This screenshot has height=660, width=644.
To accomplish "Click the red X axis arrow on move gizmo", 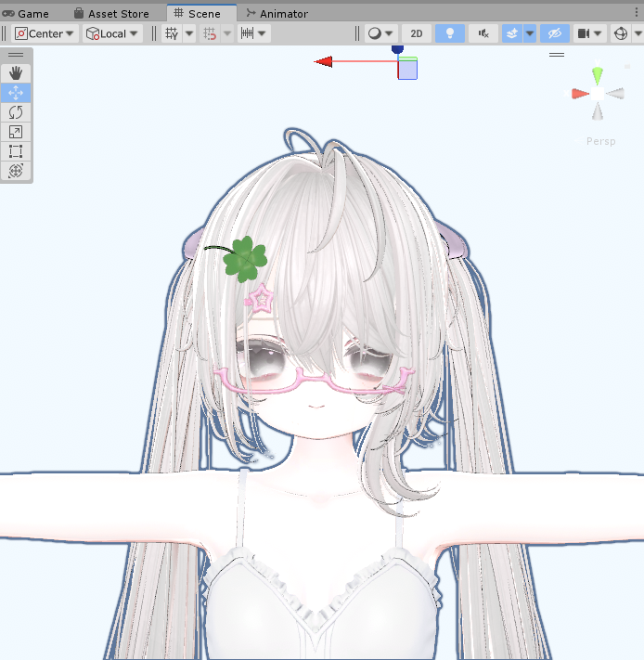I will (x=324, y=62).
